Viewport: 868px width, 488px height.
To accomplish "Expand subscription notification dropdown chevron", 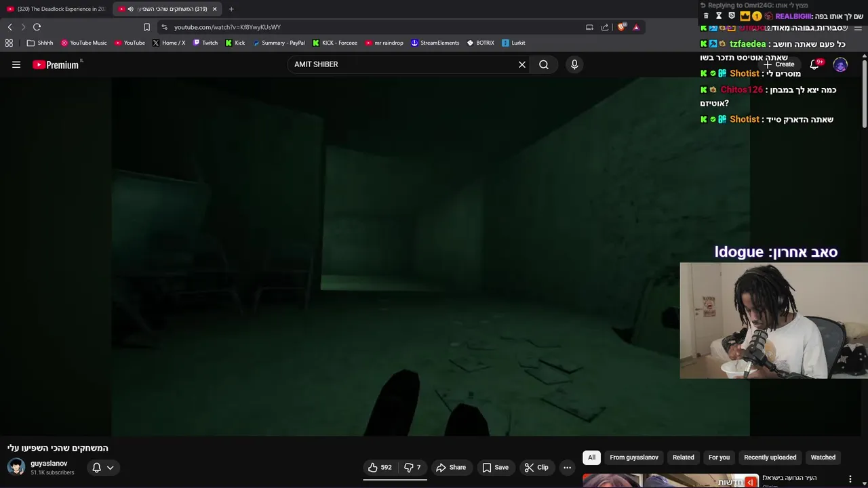I will click(110, 467).
